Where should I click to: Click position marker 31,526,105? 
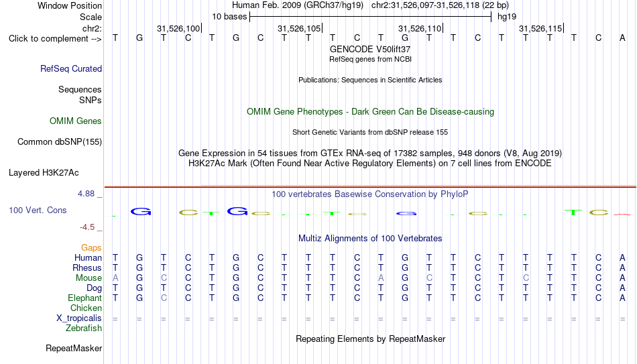300,28
